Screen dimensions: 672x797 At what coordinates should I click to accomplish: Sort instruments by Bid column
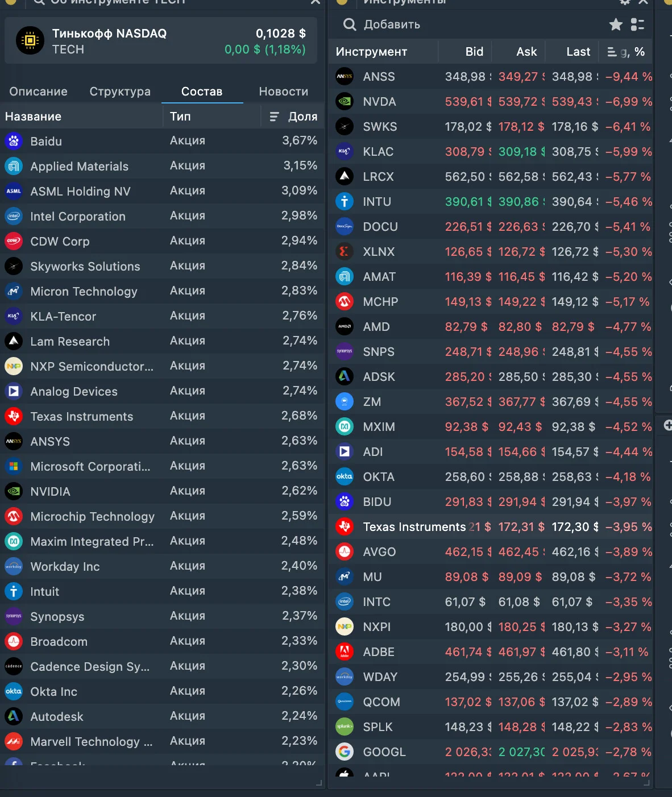474,52
